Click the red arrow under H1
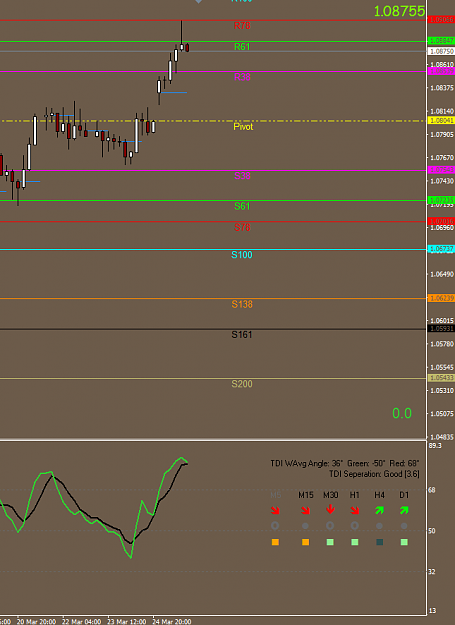The width and height of the screenshot is (455, 625). tap(355, 510)
